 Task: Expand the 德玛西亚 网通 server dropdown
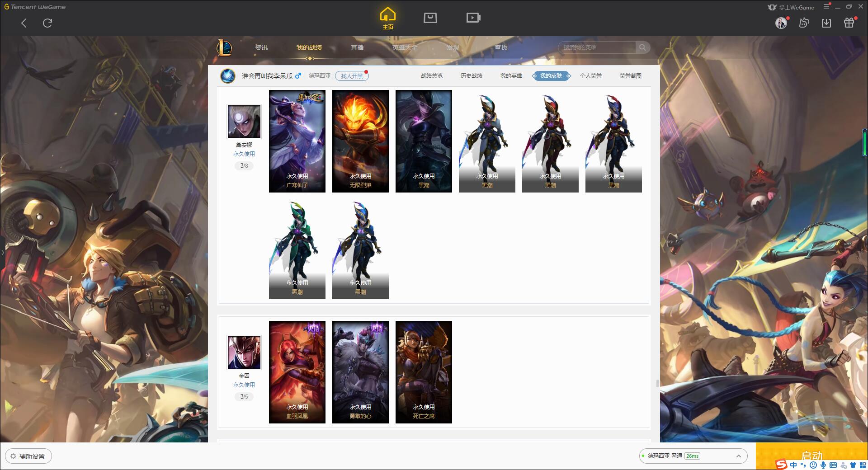coord(693,456)
